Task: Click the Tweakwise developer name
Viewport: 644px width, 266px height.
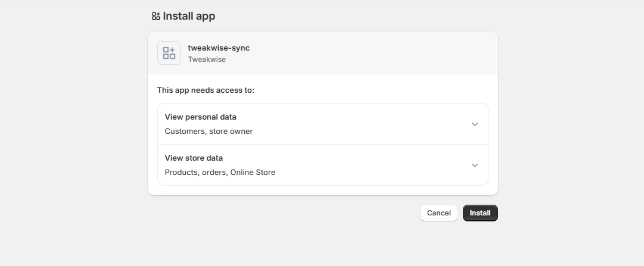Action: click(207, 60)
